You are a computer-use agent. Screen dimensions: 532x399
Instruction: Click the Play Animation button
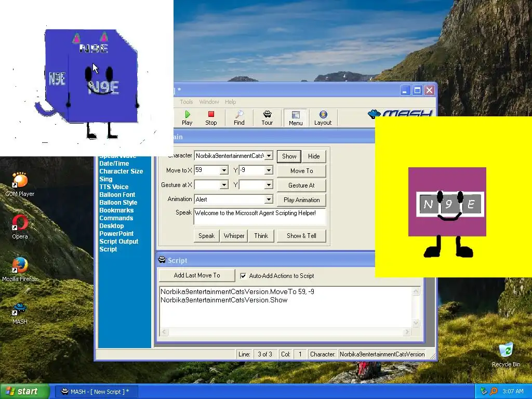301,200
